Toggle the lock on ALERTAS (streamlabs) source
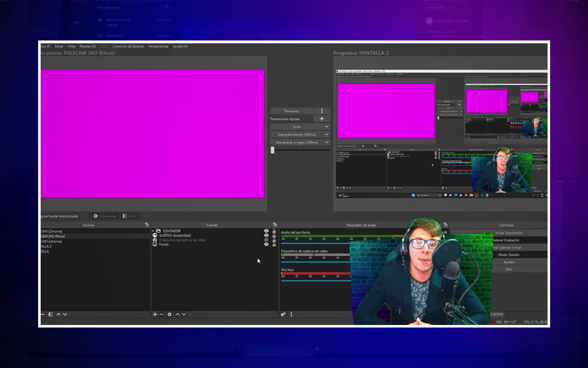This screenshot has height=368, width=588. (274, 235)
